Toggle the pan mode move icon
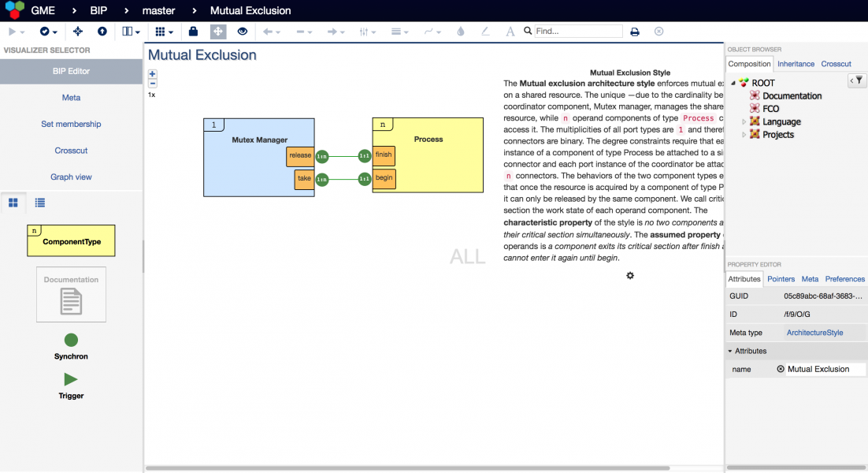The width and height of the screenshot is (868, 473). [x=217, y=32]
